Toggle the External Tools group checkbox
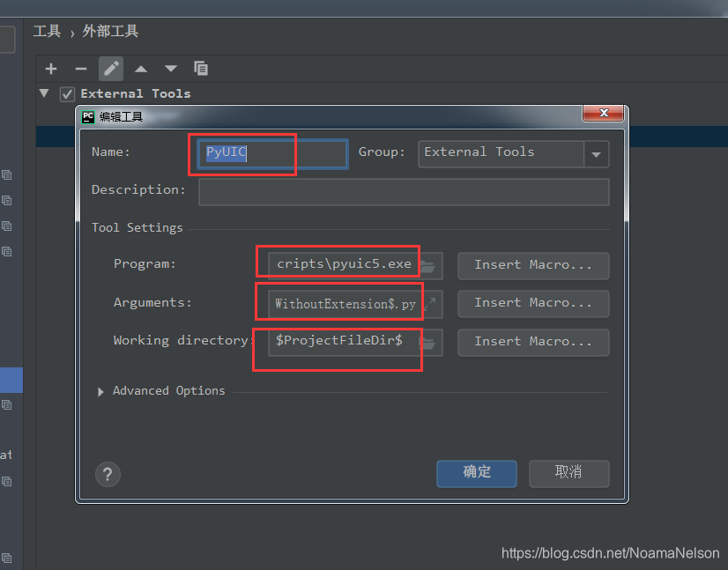 coord(67,94)
